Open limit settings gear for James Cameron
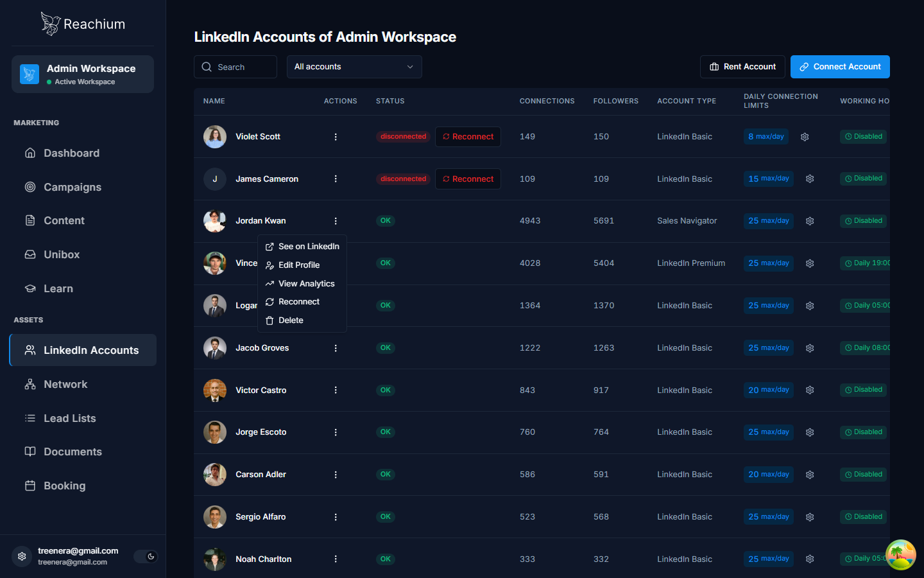The width and height of the screenshot is (924, 578). (x=810, y=179)
